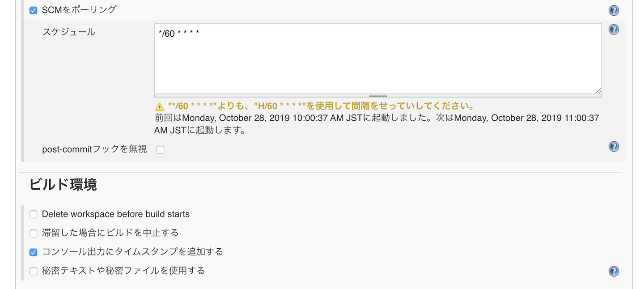Open help for SCMをポーリング option
This screenshot has width=644, height=289.
coord(614,11)
